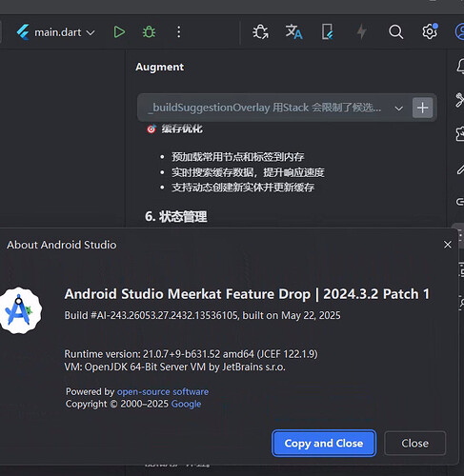Open IDE settings gear icon
This screenshot has width=464, height=476.
[430, 31]
